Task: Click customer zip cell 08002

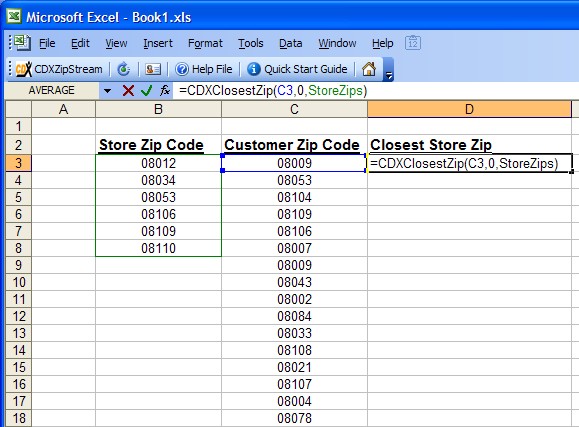Action: (x=294, y=299)
